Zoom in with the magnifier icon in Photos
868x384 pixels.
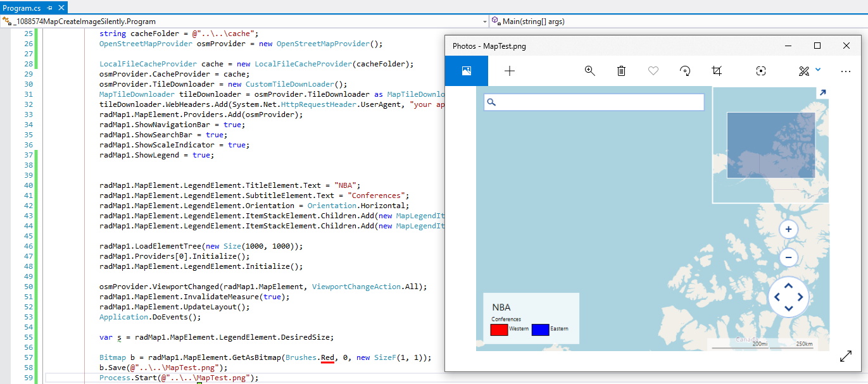pos(590,71)
